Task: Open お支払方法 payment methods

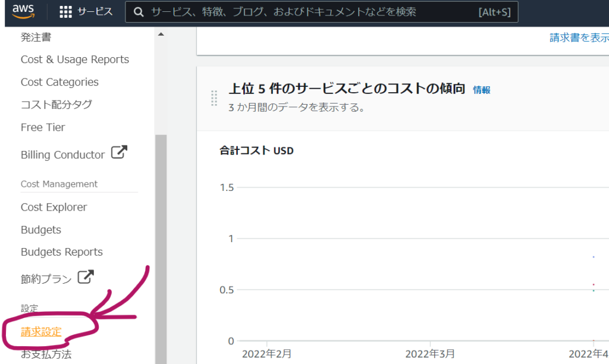Action: [46, 354]
